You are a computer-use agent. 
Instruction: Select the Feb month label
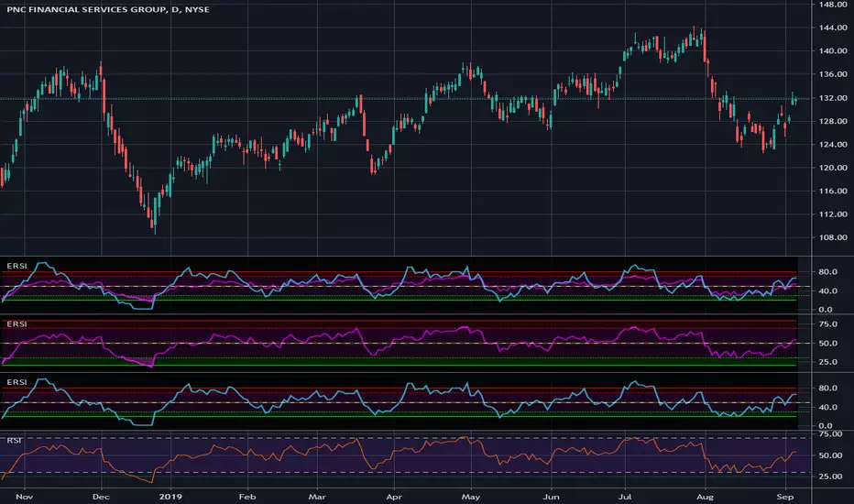pyautogui.click(x=247, y=497)
